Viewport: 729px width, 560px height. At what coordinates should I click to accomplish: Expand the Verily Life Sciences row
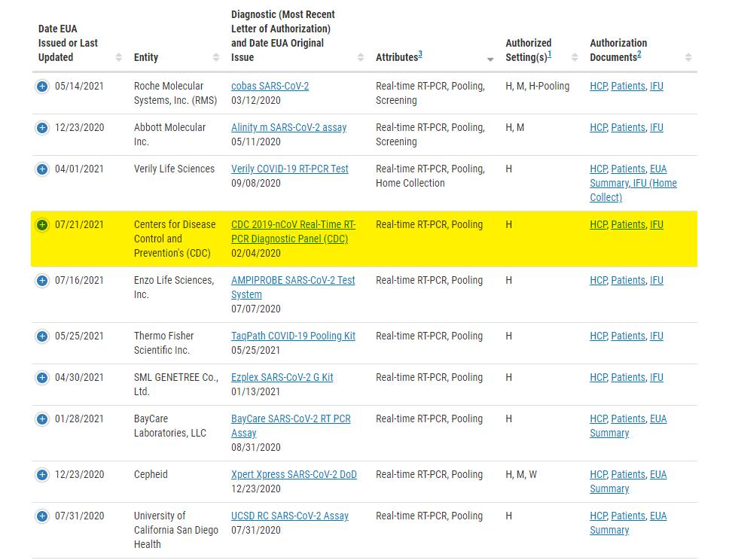click(42, 169)
